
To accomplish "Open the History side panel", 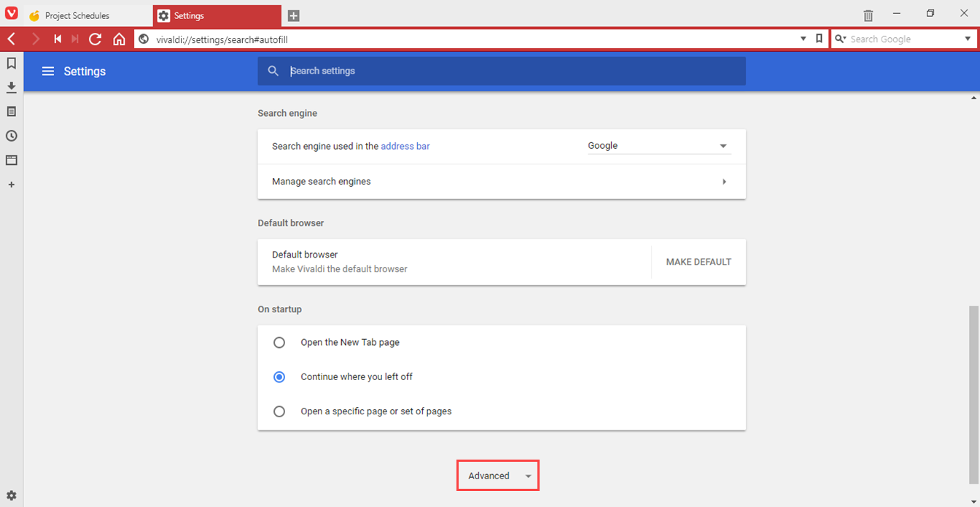I will [x=11, y=136].
